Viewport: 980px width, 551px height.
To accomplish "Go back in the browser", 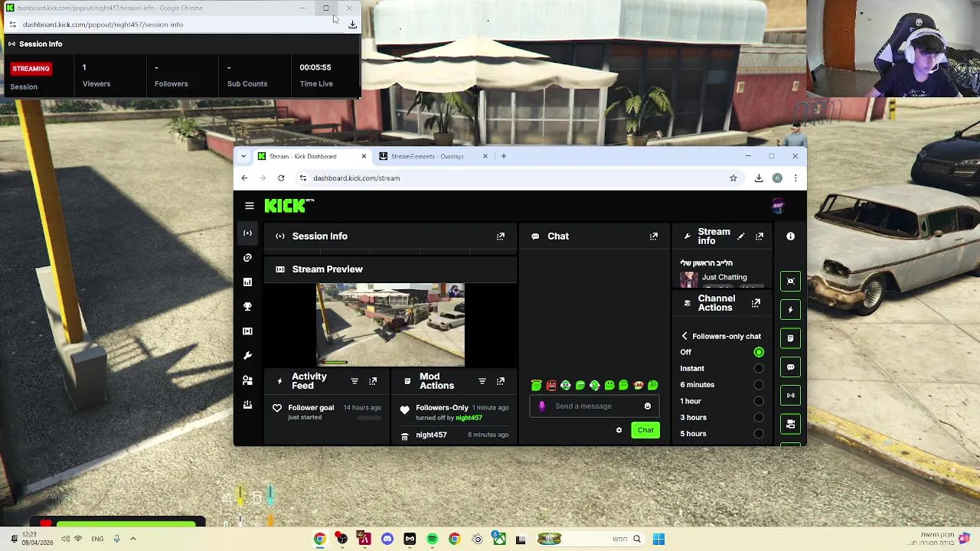I will tap(244, 178).
